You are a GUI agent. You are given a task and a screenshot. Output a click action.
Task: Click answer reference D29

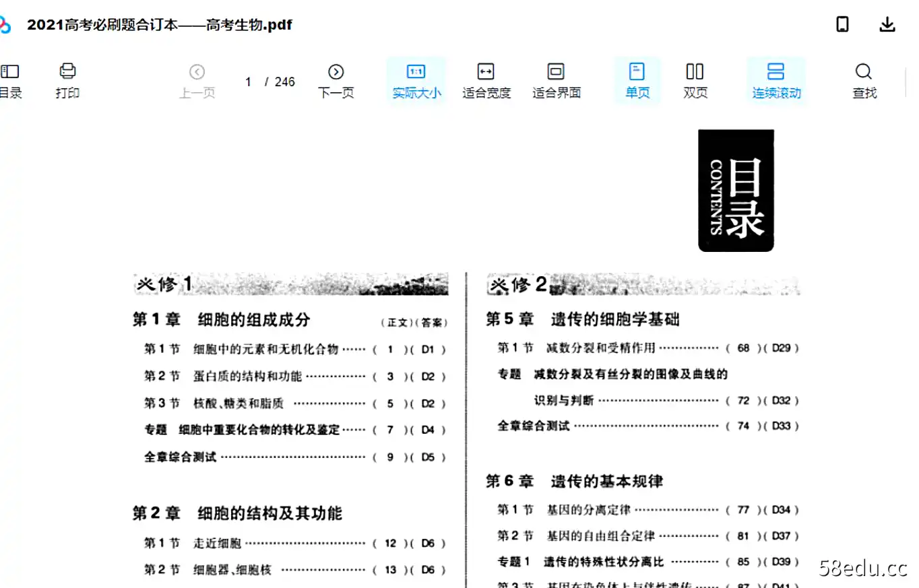tap(781, 348)
